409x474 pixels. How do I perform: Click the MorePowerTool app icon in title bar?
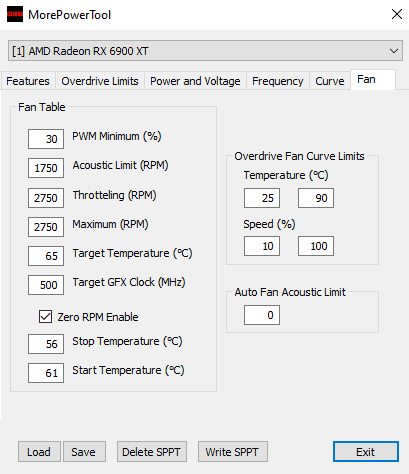[15, 14]
